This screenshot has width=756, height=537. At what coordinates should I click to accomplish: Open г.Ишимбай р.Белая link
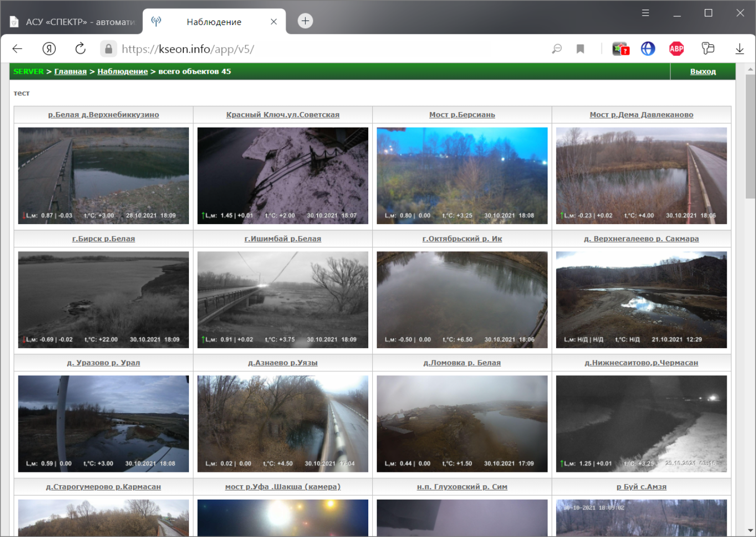(x=283, y=239)
